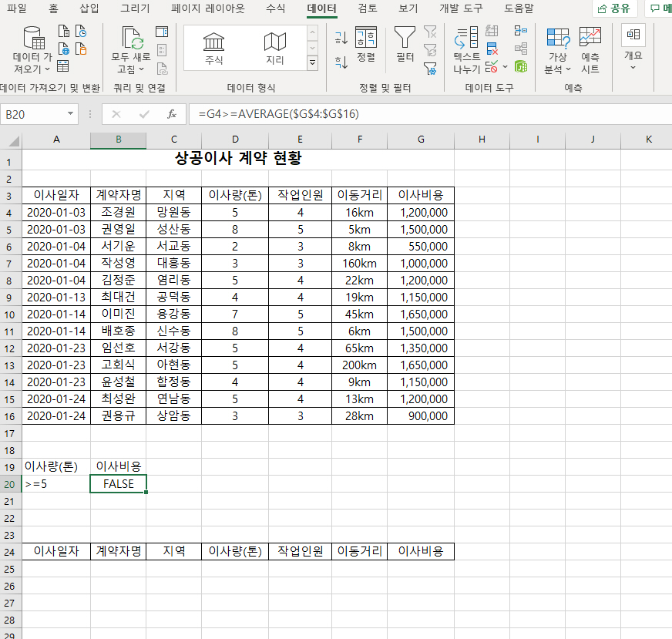Expand the Refresh All (모두 새로 고침) dropdown

pos(130,69)
